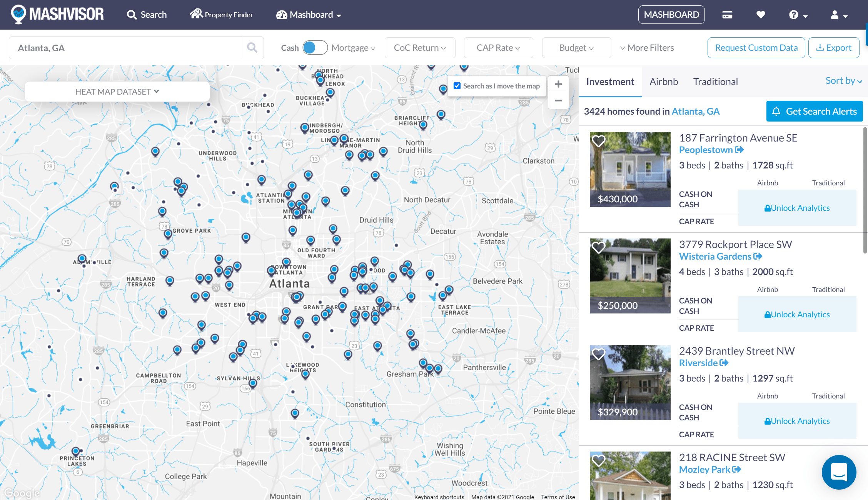Switch to the Airbnb tab
Viewport: 868px width, 500px height.
(x=664, y=82)
